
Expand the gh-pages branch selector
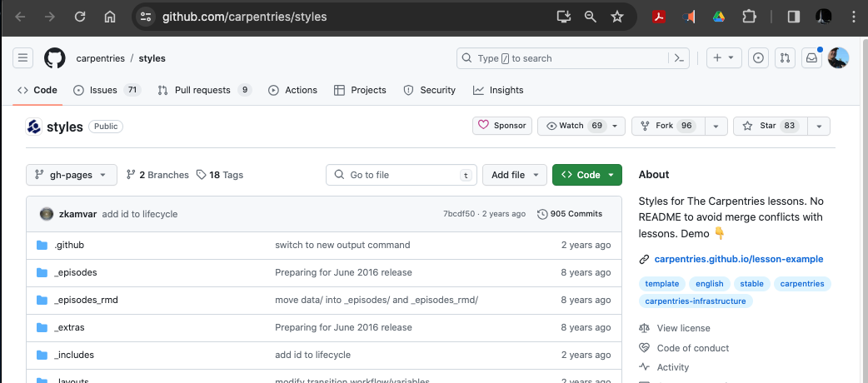point(72,175)
